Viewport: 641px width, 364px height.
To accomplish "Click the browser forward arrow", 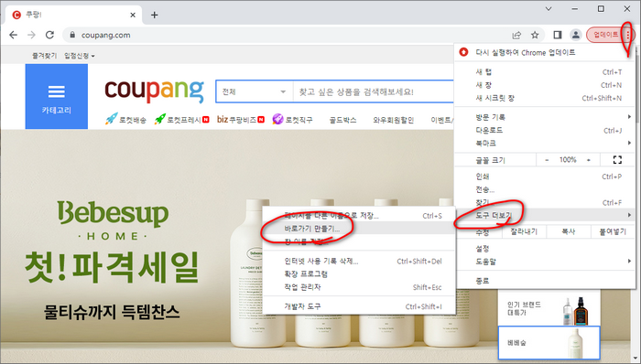I will click(x=31, y=35).
